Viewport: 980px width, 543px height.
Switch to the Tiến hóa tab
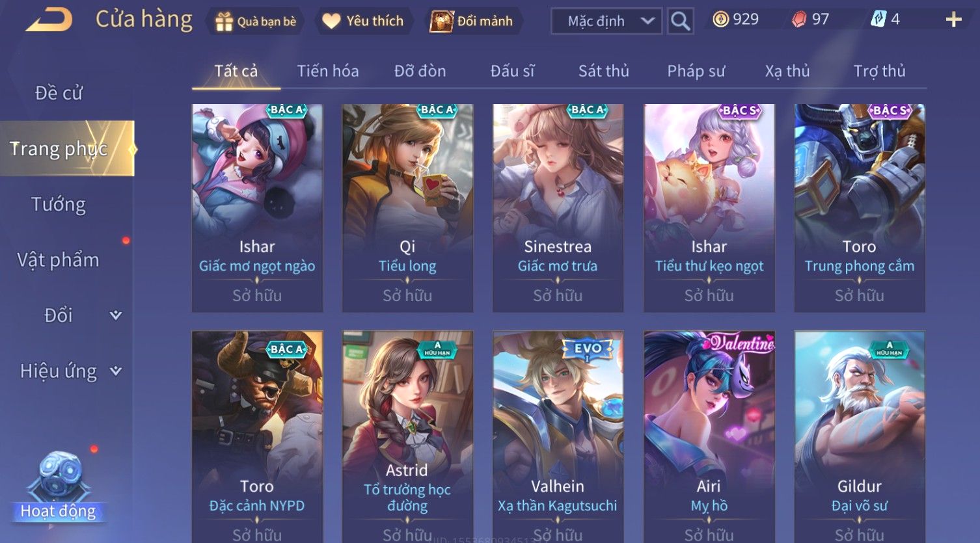click(x=328, y=71)
